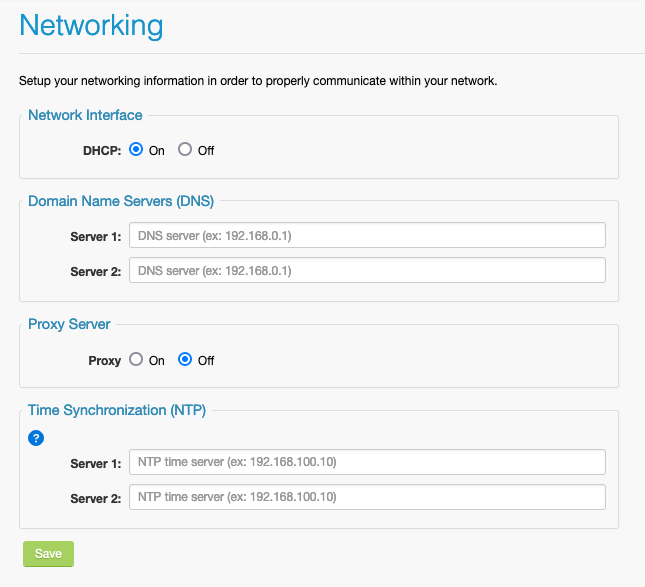The image size is (645, 587).
Task: Click into the DNS Server 2 field
Action: pos(367,270)
